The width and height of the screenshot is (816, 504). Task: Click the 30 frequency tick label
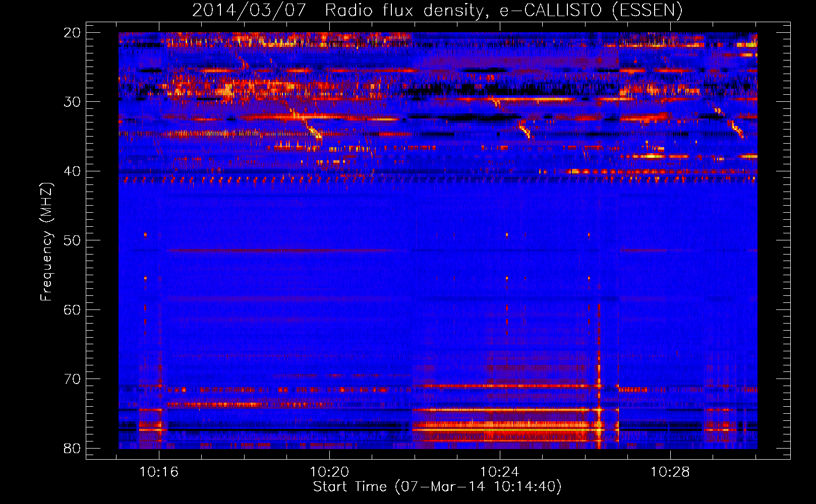tap(72, 102)
